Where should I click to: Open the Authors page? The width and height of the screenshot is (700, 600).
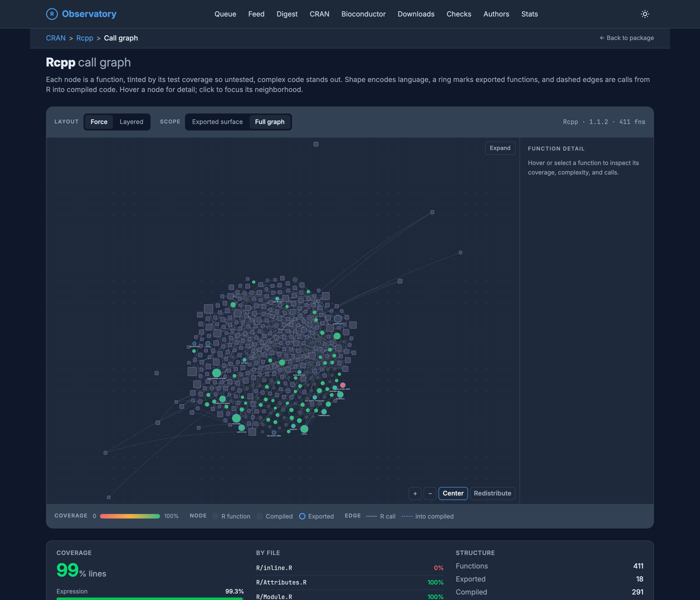click(x=496, y=14)
